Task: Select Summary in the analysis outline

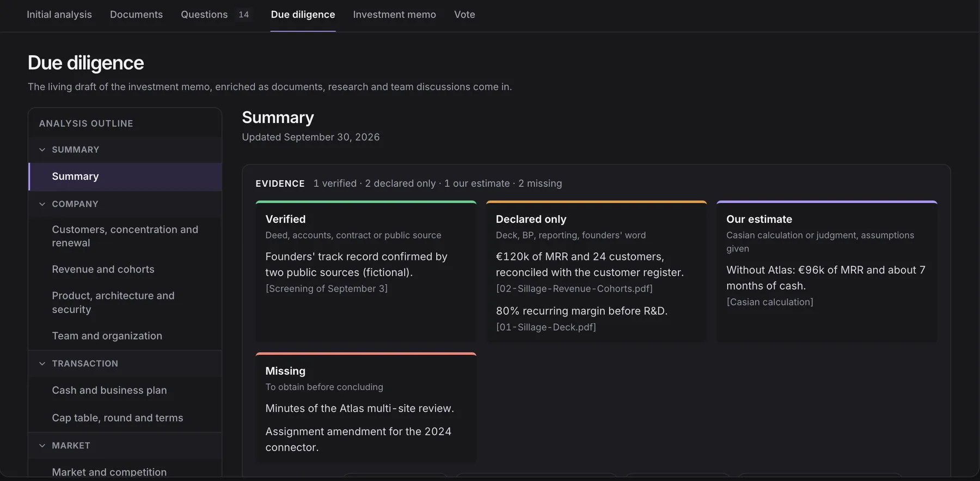Action: point(125,176)
